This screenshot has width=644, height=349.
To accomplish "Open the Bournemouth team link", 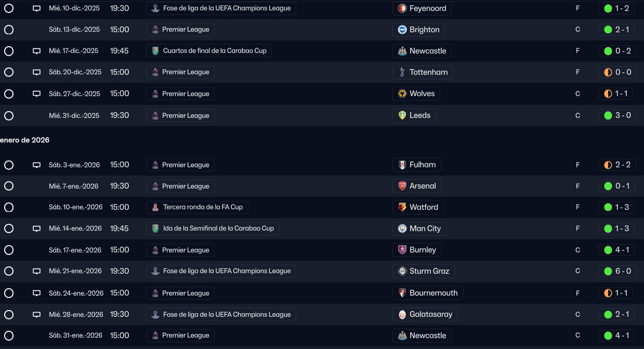I will pos(433,293).
